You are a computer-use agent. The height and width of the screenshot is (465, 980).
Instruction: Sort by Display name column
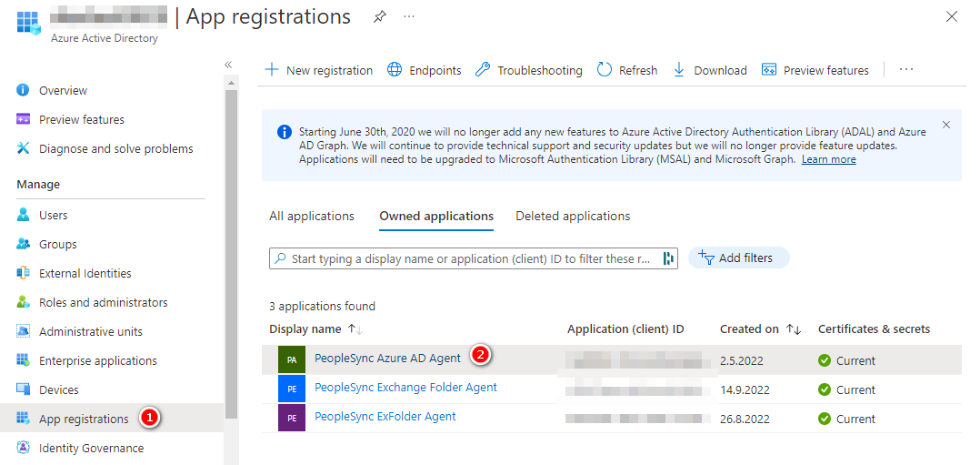point(316,329)
